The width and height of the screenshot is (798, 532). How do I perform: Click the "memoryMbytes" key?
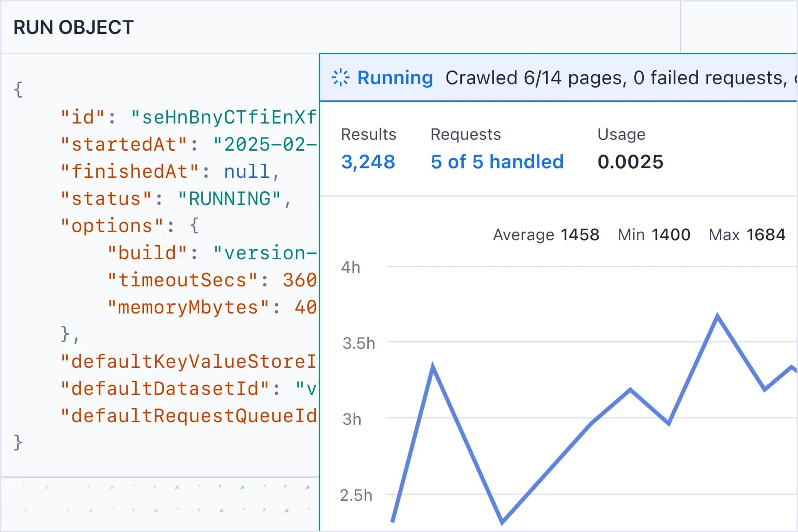click(x=188, y=307)
